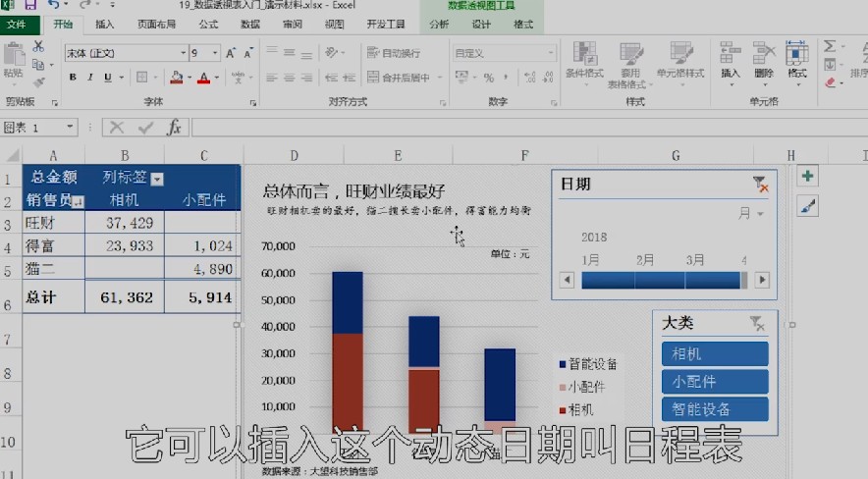The width and height of the screenshot is (868, 479).
Task: Click the align right icon
Action: coord(306,78)
